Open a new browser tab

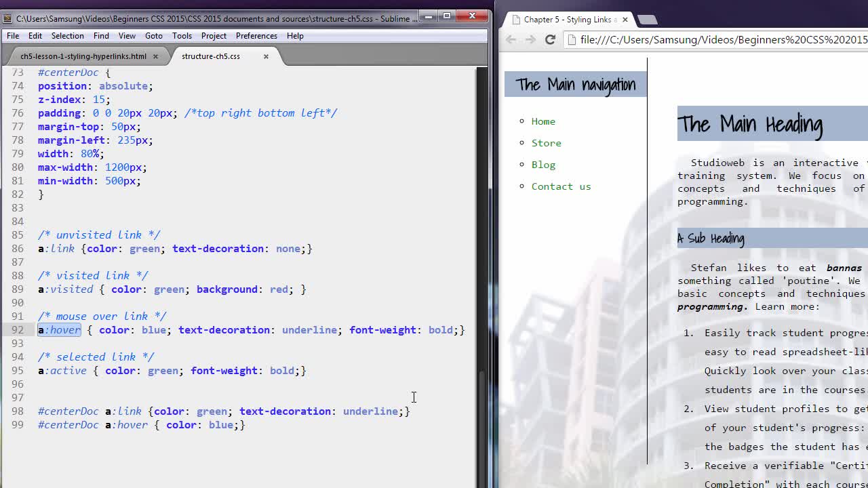pyautogui.click(x=648, y=20)
